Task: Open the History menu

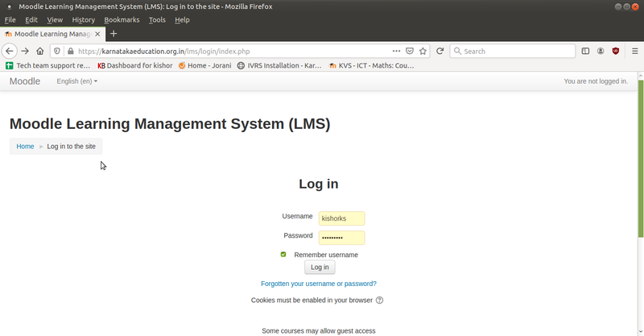Action: pos(84,19)
